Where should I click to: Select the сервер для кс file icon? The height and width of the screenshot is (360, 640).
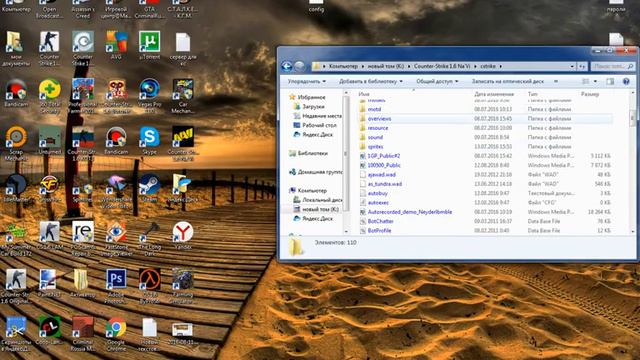click(x=183, y=49)
